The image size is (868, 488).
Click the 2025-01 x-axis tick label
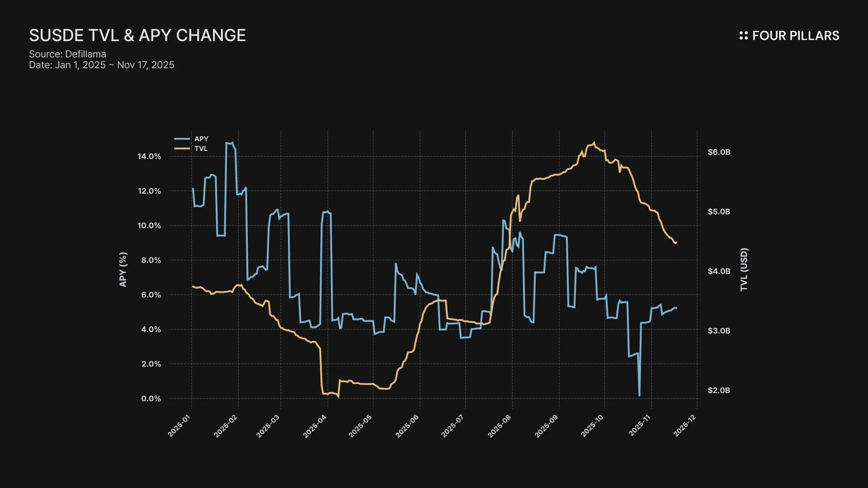[179, 426]
